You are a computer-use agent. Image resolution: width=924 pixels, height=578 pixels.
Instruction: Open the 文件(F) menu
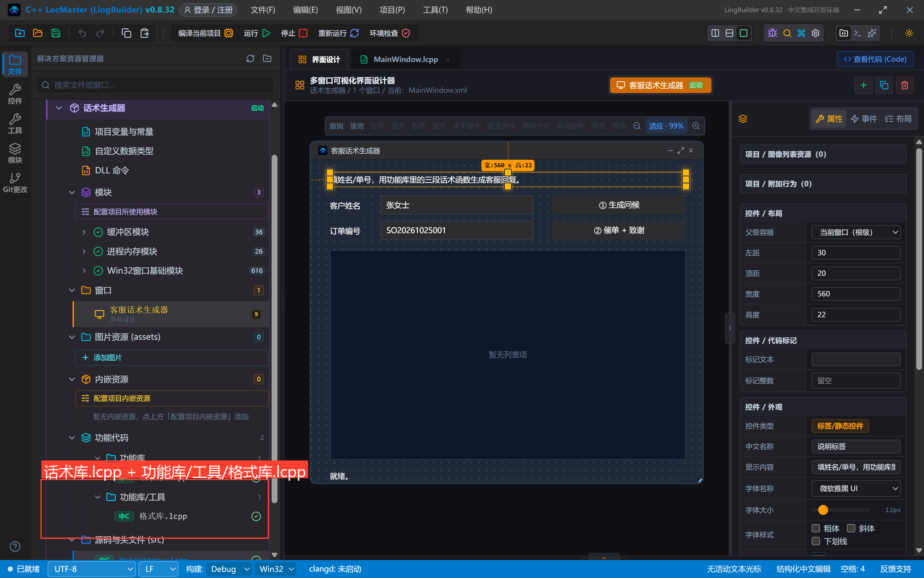[x=263, y=10]
